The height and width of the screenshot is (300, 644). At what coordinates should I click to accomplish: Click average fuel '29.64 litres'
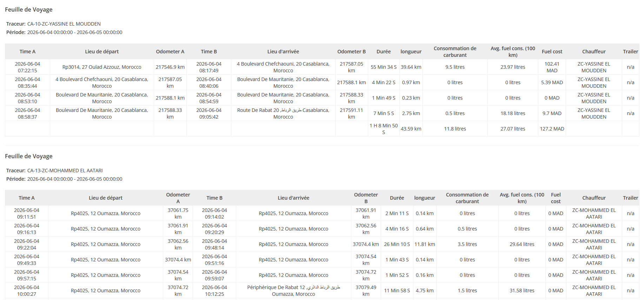[x=522, y=244]
